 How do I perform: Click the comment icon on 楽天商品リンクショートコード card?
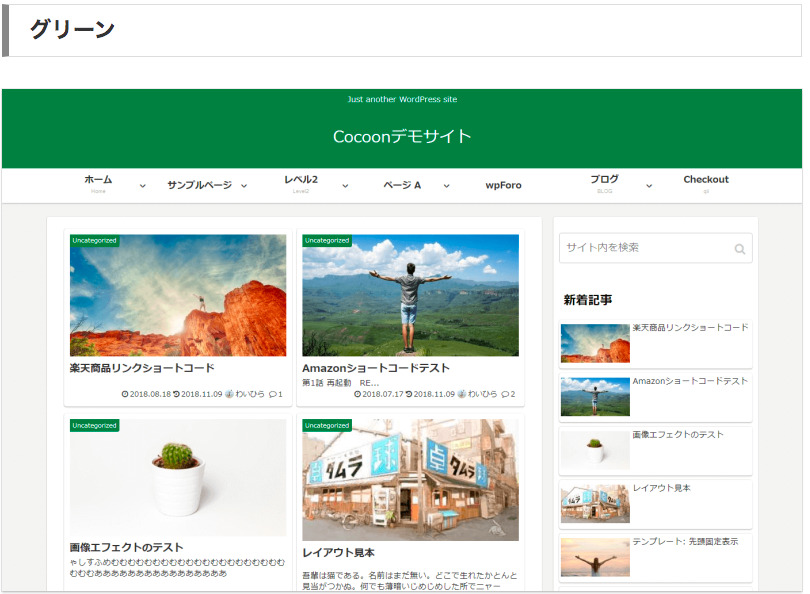pyautogui.click(x=273, y=394)
